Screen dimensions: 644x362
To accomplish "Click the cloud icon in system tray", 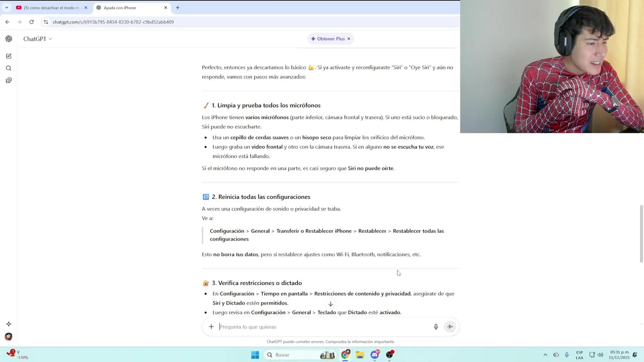I will 556,355.
